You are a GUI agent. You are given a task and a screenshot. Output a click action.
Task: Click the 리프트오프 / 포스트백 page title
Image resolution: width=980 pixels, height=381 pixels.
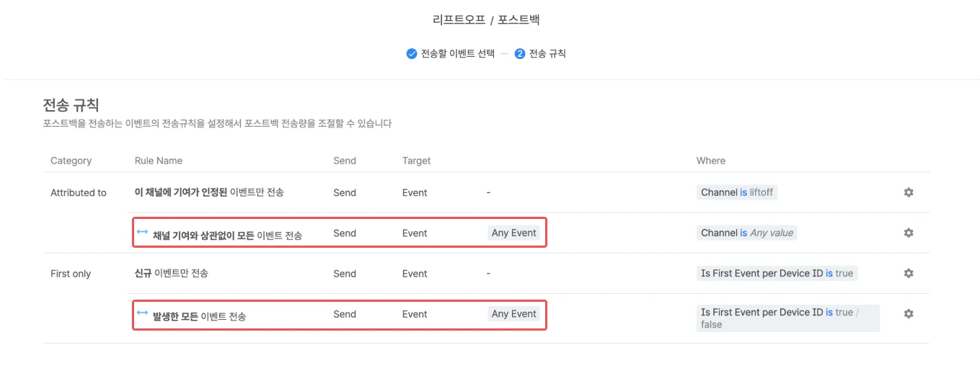pyautogui.click(x=490, y=19)
